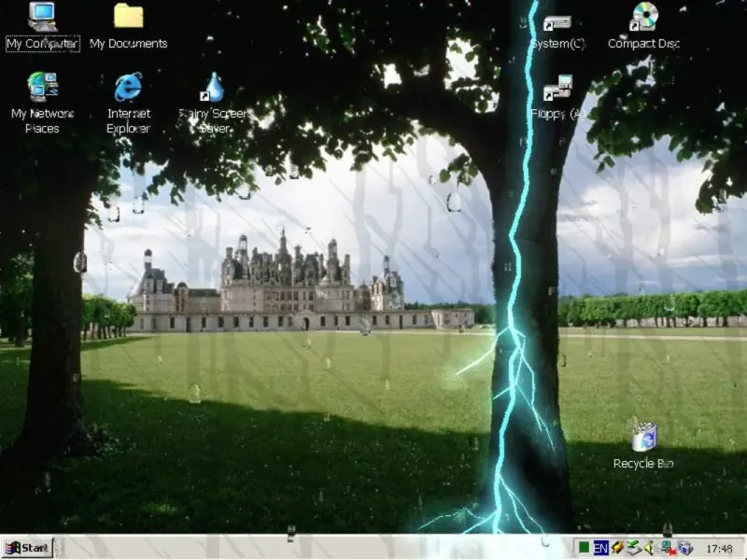
Task: Open the Start menu
Action: (x=27, y=548)
